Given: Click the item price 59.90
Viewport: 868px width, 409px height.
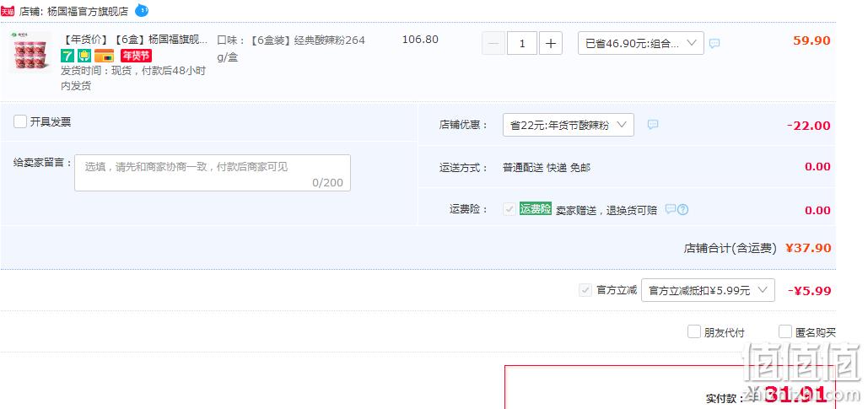Looking at the screenshot, I should [x=811, y=40].
